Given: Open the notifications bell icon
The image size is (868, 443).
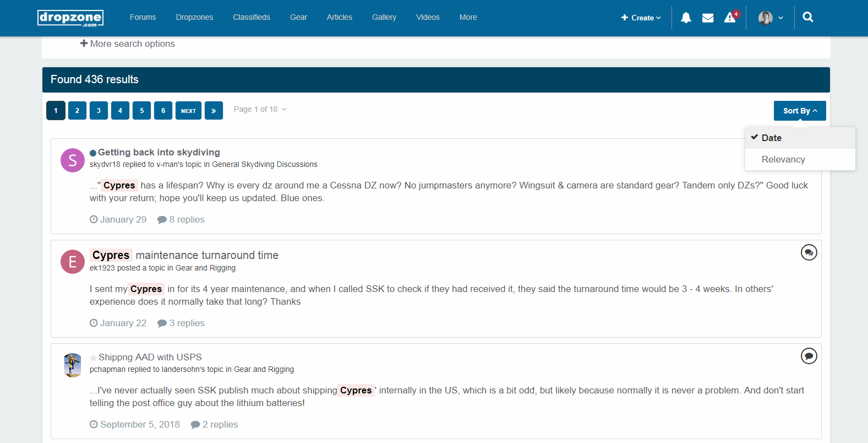Looking at the screenshot, I should coord(686,18).
